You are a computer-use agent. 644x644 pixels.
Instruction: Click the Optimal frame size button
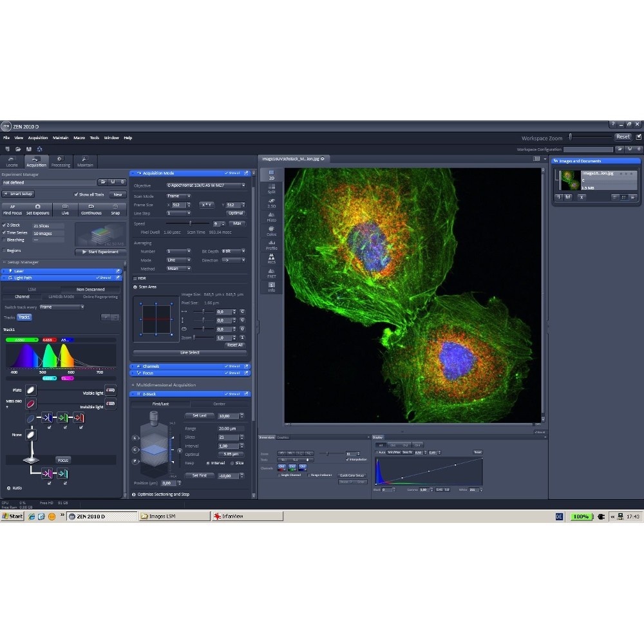tap(235, 213)
